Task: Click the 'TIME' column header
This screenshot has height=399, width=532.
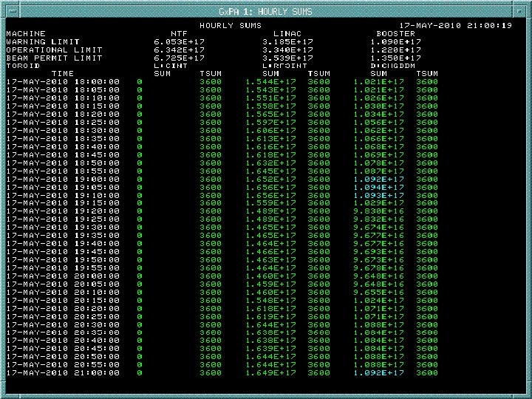Action: point(63,74)
